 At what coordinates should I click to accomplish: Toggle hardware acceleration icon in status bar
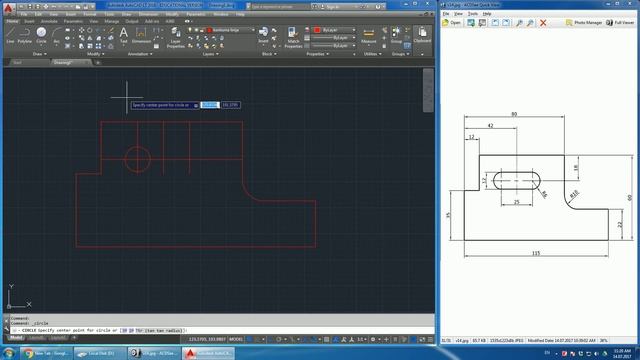(x=413, y=339)
